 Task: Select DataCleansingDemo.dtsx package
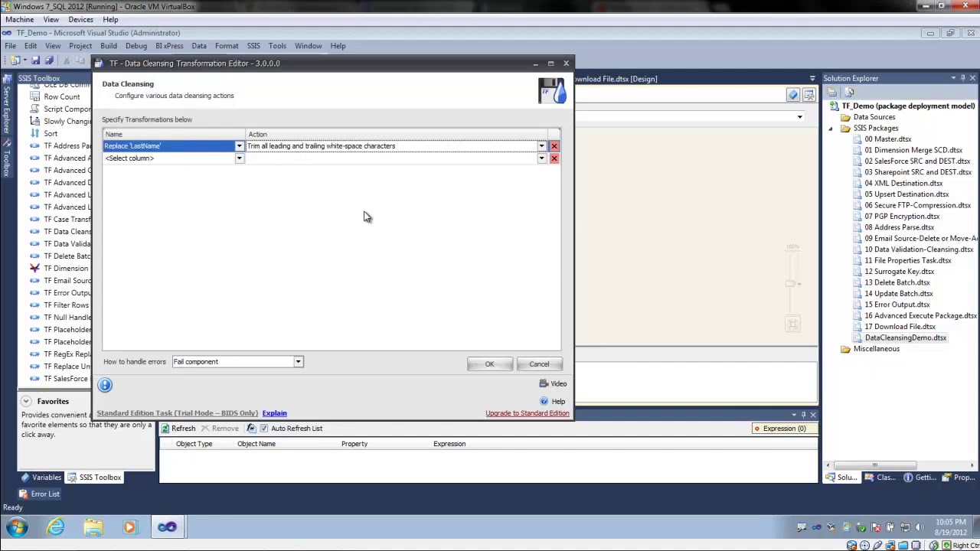point(905,337)
